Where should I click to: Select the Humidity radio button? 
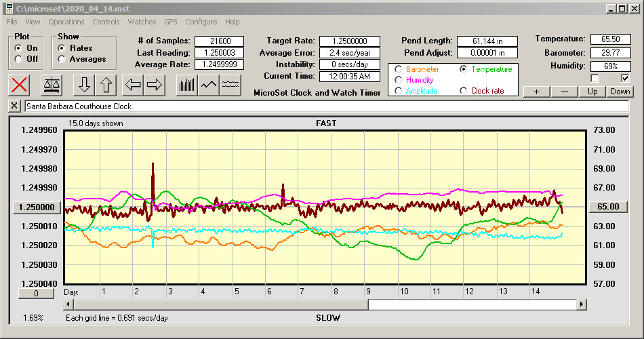[x=398, y=80]
